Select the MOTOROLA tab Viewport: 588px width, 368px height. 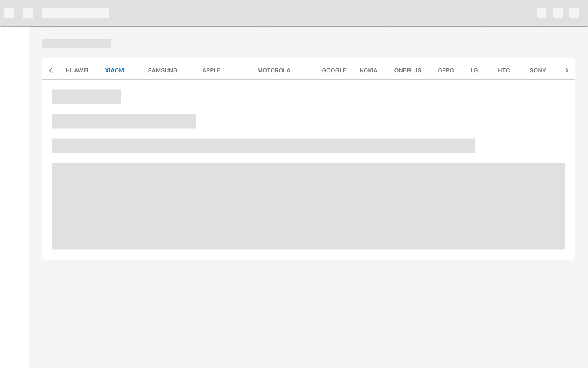(274, 70)
